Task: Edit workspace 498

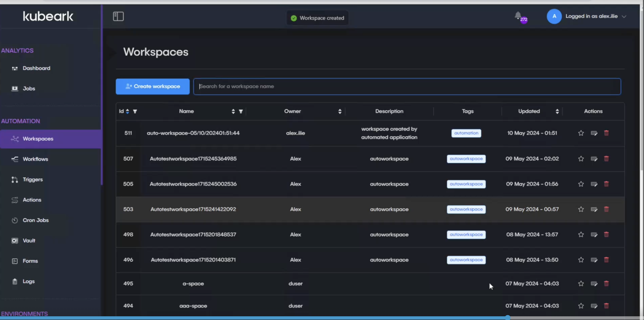Action: (x=594, y=235)
